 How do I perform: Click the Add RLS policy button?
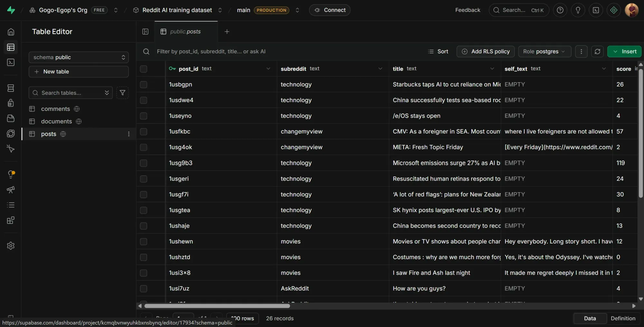(x=486, y=52)
